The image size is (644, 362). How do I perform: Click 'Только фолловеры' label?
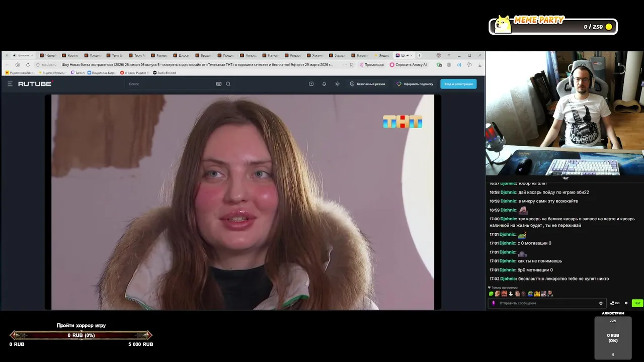[505, 288]
